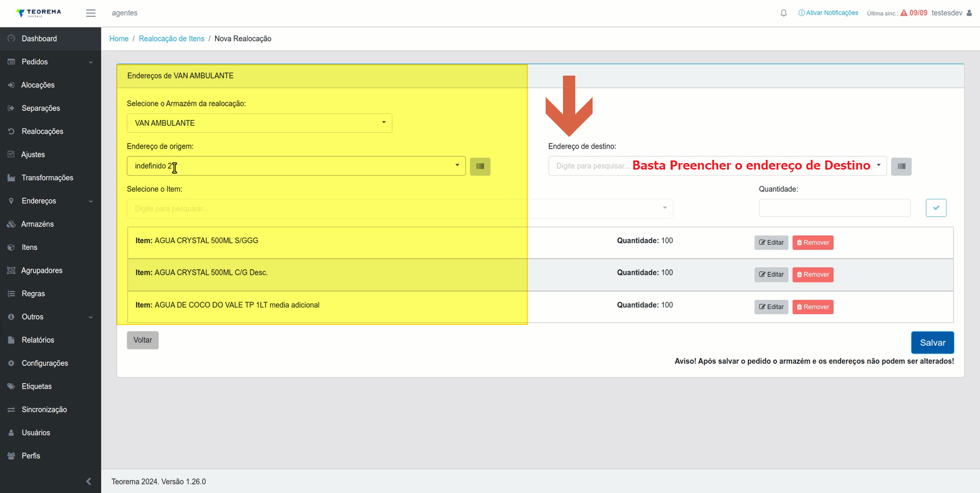The width and height of the screenshot is (980, 493).
Task: Edit the AGUA CRYSTAL 500ML S/GGG item
Action: (x=771, y=243)
